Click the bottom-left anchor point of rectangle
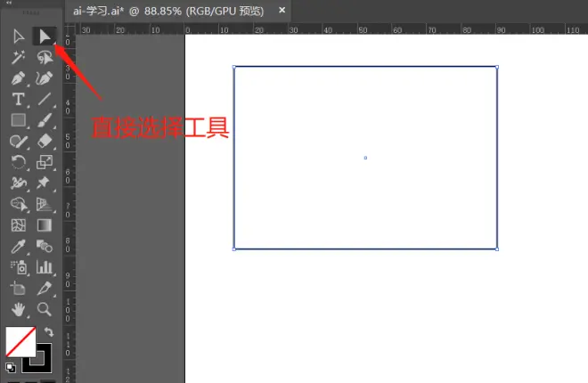The width and height of the screenshot is (588, 383). [x=234, y=249]
